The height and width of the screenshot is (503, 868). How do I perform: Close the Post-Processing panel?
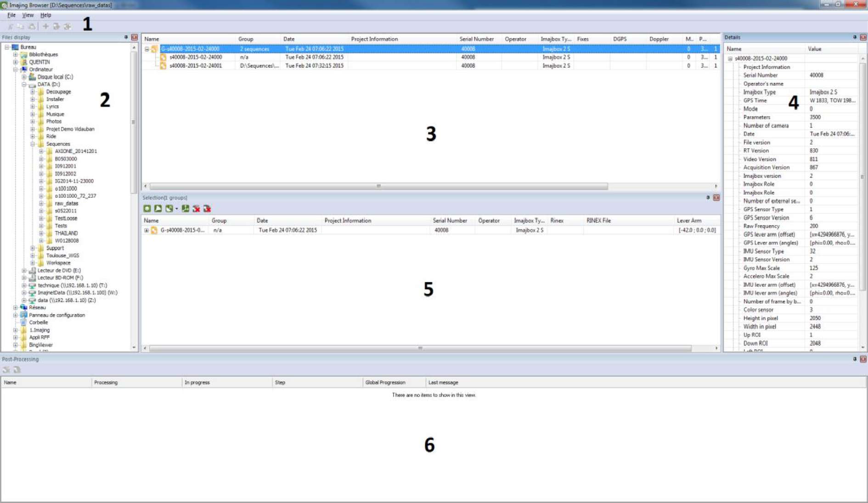863,359
